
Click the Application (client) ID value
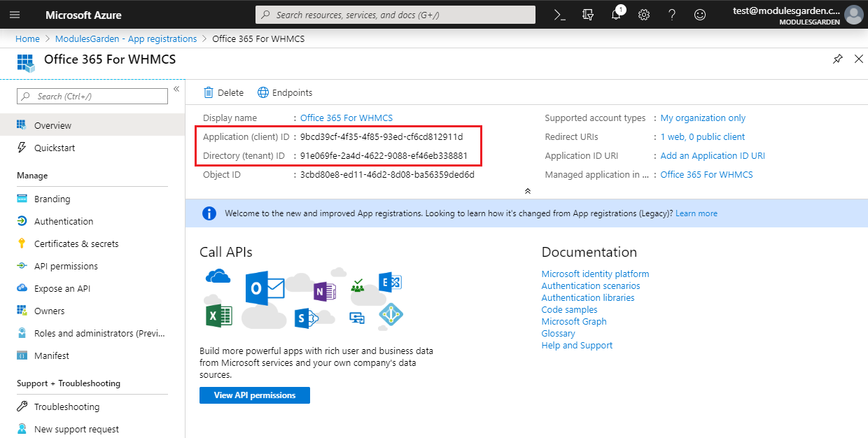point(381,137)
